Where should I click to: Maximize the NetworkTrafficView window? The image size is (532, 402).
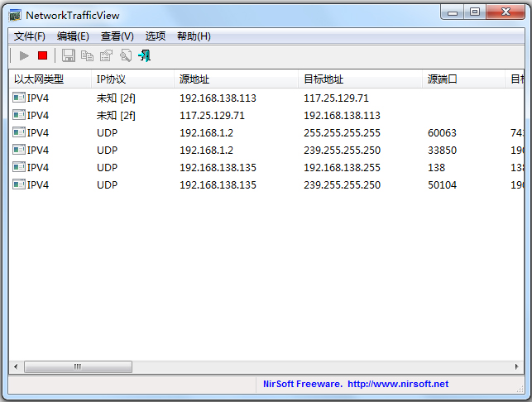point(475,12)
